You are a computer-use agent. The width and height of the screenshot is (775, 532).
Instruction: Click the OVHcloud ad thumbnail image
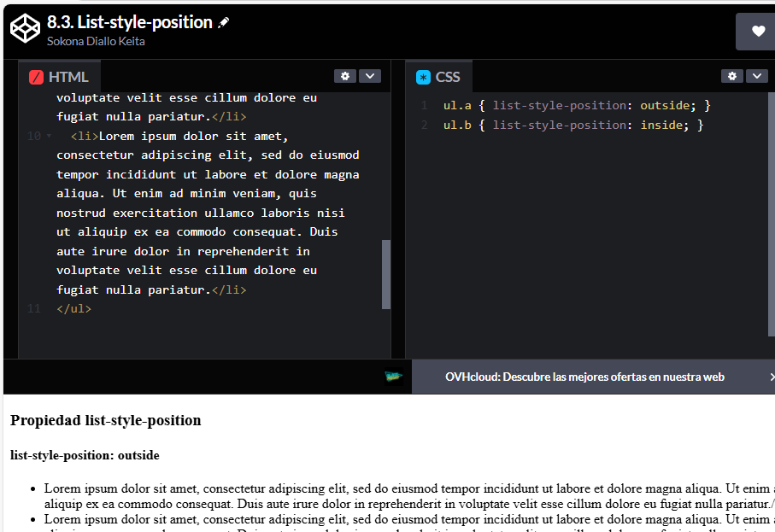coord(393,377)
